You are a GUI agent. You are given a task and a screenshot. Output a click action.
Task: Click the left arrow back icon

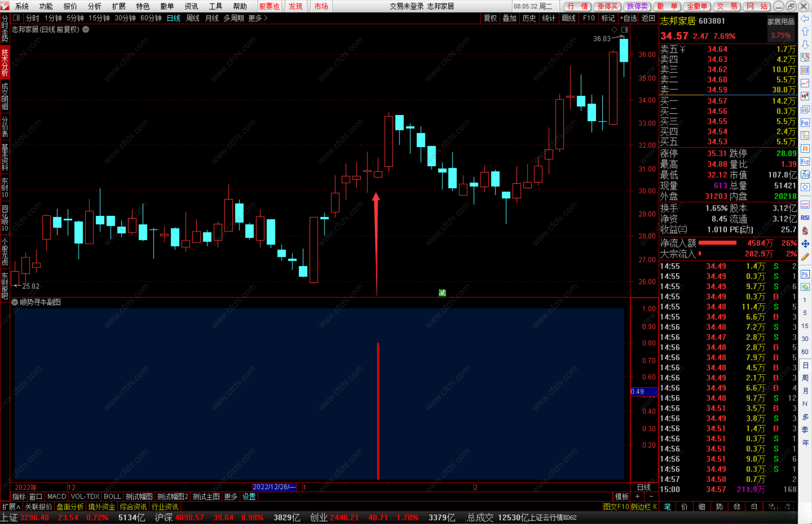tap(805, 19)
